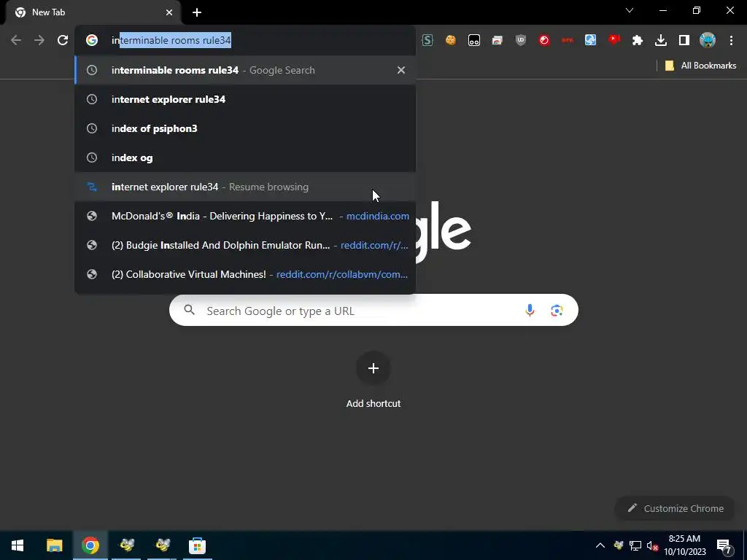Open the Windows Start menu

pyautogui.click(x=18, y=545)
